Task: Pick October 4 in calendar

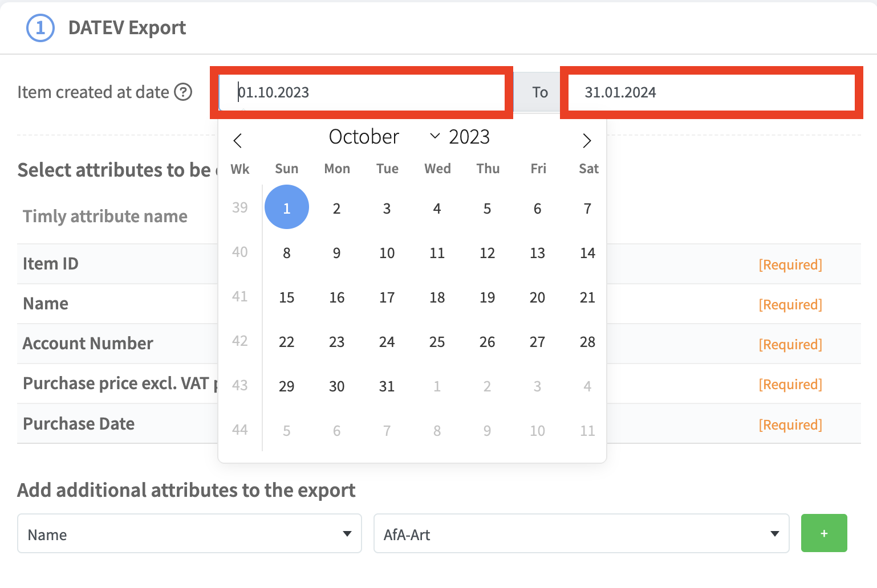Action: (x=437, y=209)
